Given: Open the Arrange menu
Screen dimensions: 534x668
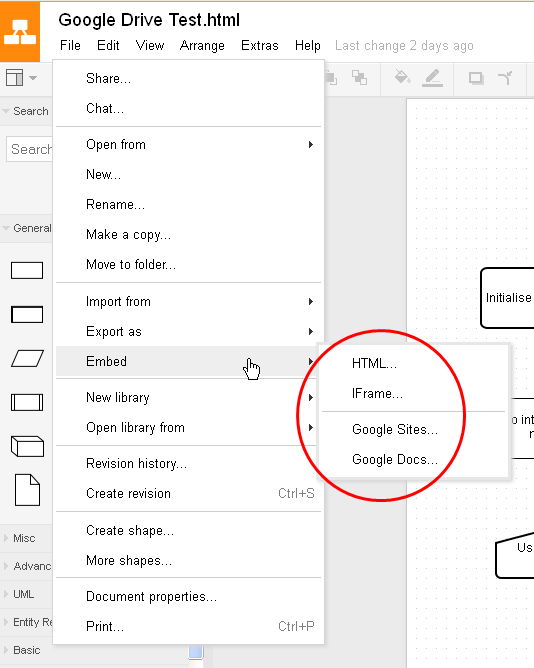Looking at the screenshot, I should pyautogui.click(x=202, y=46).
